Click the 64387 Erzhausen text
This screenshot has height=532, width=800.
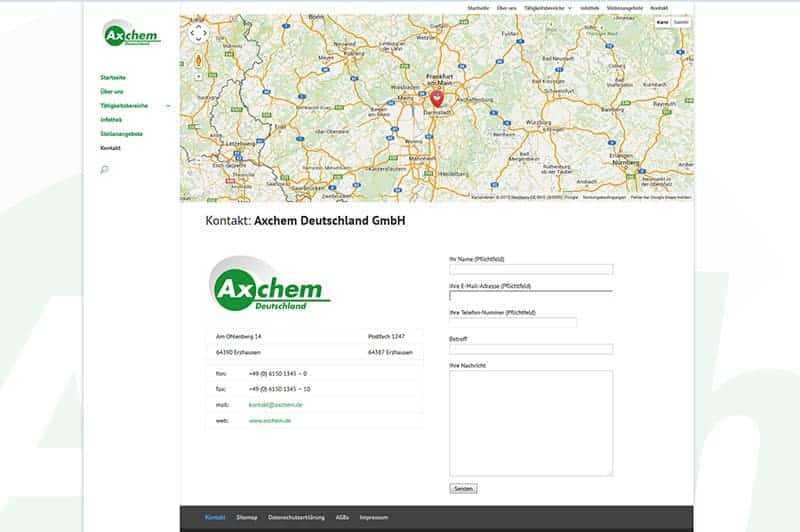point(390,352)
